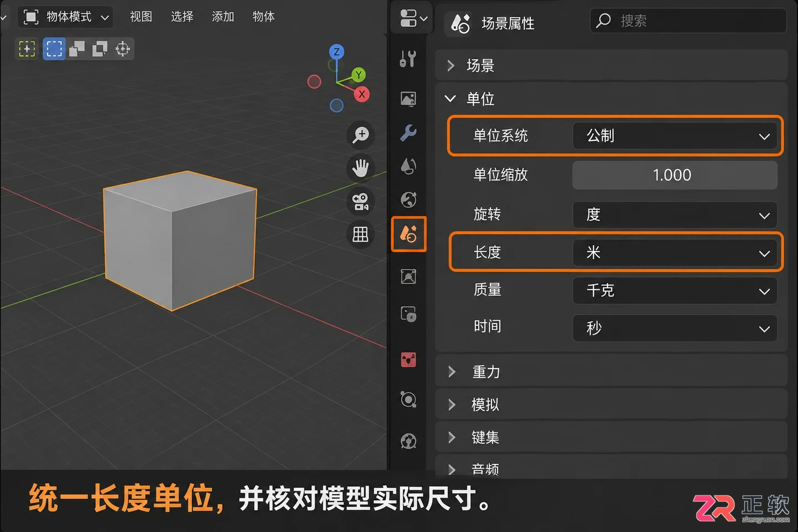The width and height of the screenshot is (798, 532).
Task: Click the 单位缩放 value field 1.000
Action: click(x=674, y=175)
